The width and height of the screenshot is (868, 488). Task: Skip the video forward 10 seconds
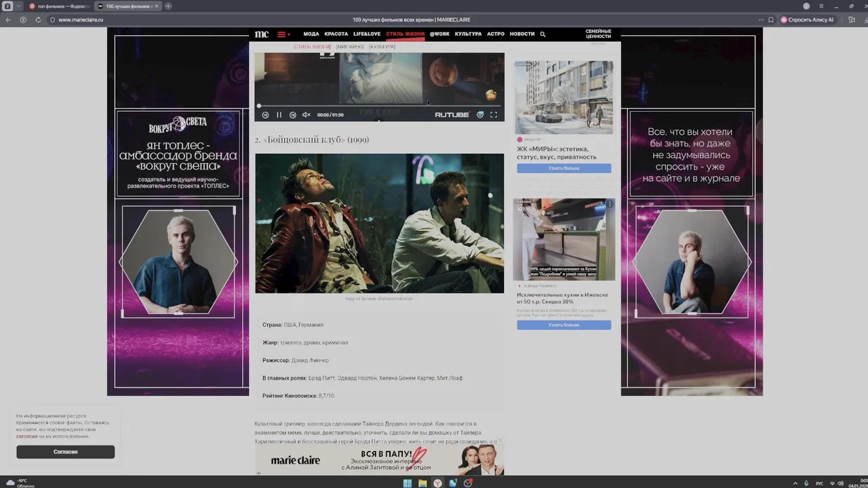click(x=292, y=115)
